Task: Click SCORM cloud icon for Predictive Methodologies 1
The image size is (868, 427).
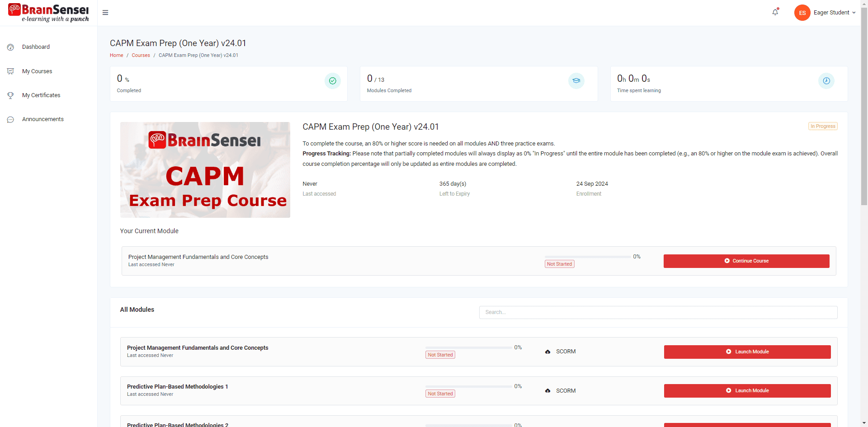Action: (x=547, y=391)
